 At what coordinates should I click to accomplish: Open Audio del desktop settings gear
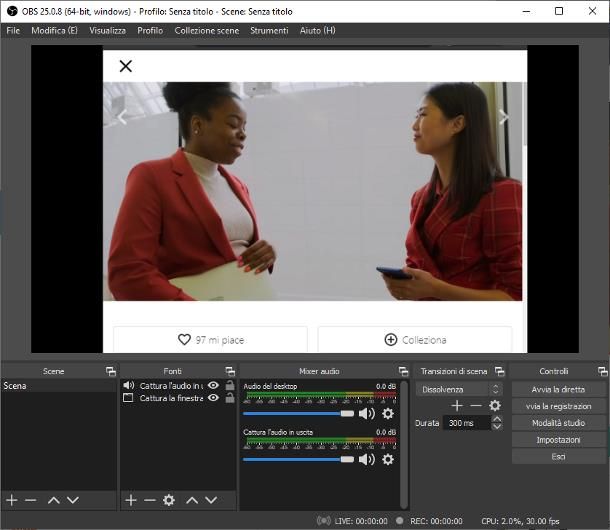tap(388, 413)
